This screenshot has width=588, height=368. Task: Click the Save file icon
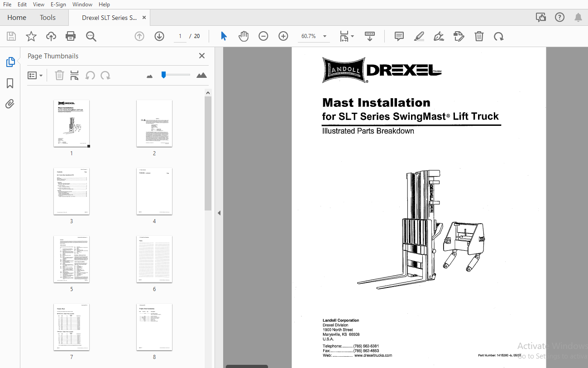11,36
